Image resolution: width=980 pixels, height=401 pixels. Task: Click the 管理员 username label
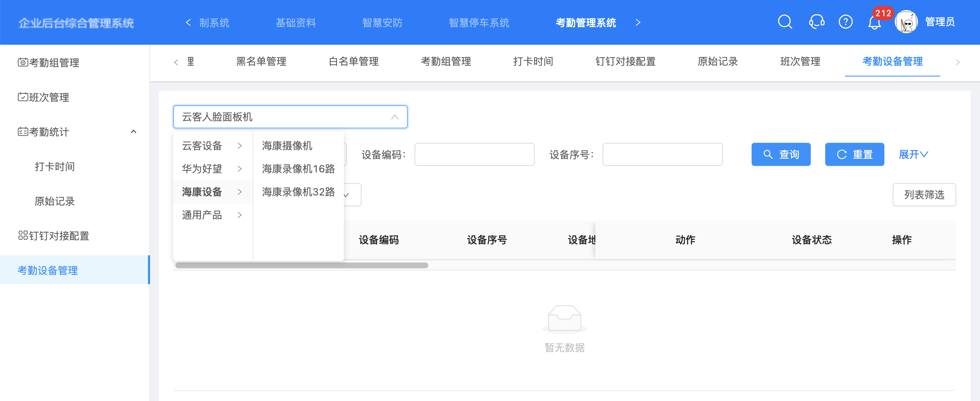coord(940,22)
